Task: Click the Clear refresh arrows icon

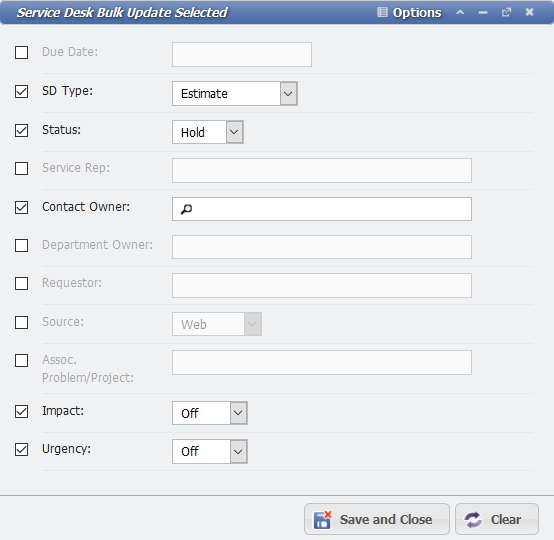Action: coord(473,520)
